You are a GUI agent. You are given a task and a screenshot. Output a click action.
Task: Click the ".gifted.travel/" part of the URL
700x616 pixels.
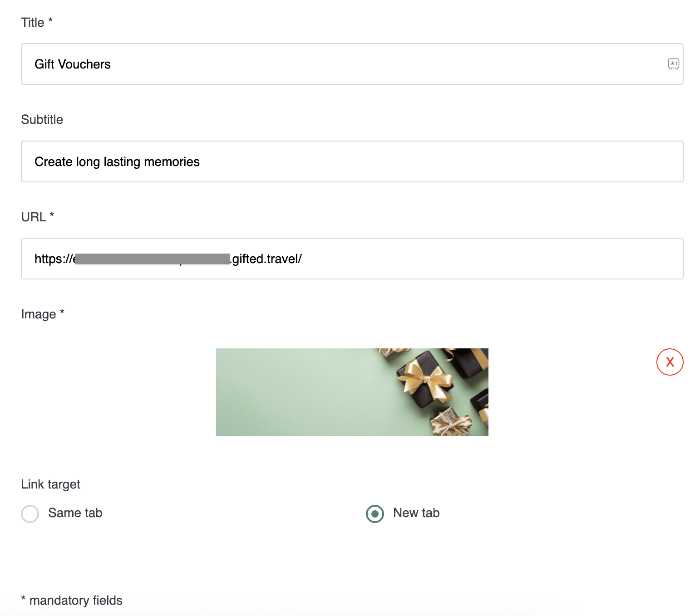tap(266, 259)
